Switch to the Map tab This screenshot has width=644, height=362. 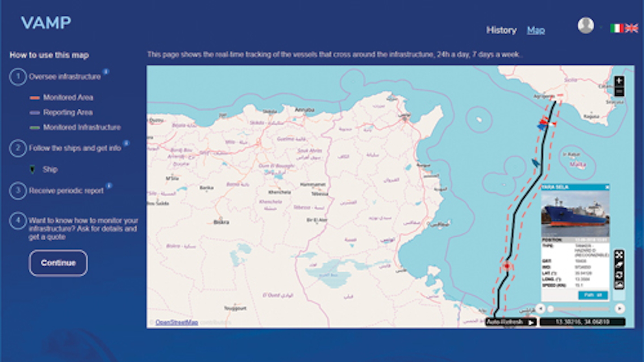click(x=536, y=30)
